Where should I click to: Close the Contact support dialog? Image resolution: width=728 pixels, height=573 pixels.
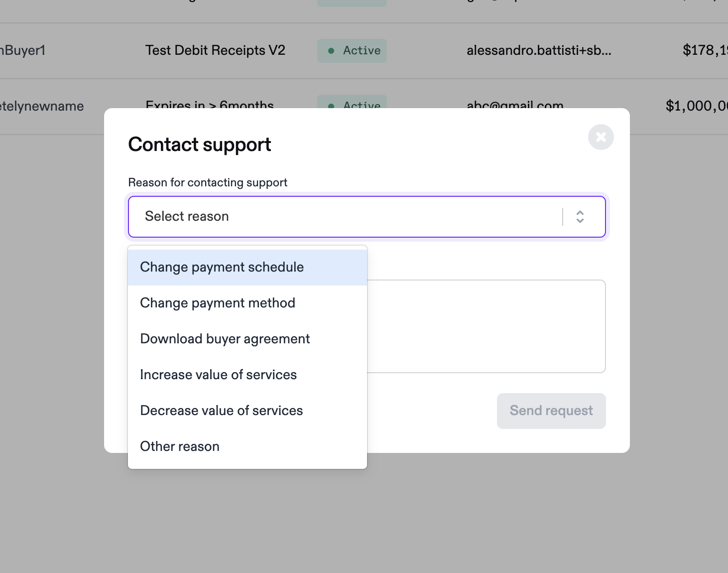[601, 137]
